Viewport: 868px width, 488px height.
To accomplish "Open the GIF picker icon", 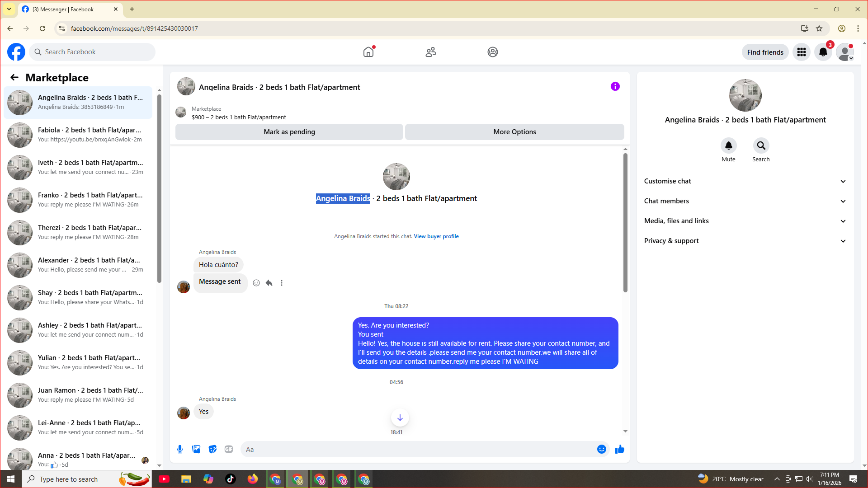I will (x=229, y=449).
